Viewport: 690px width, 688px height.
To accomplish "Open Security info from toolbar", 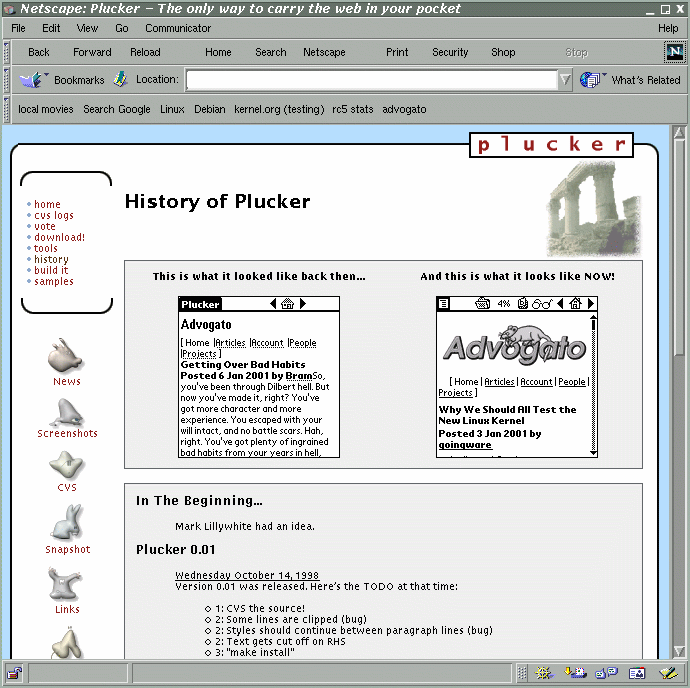I will [x=450, y=52].
